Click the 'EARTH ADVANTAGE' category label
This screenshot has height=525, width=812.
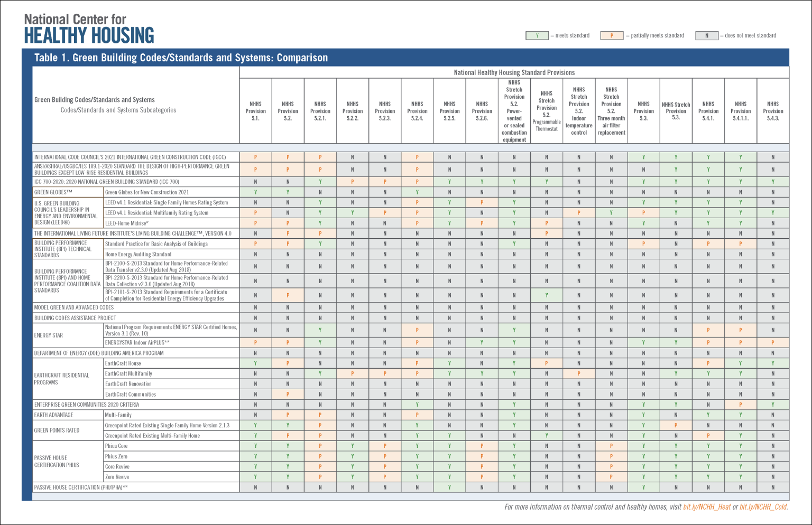pyautogui.click(x=54, y=415)
